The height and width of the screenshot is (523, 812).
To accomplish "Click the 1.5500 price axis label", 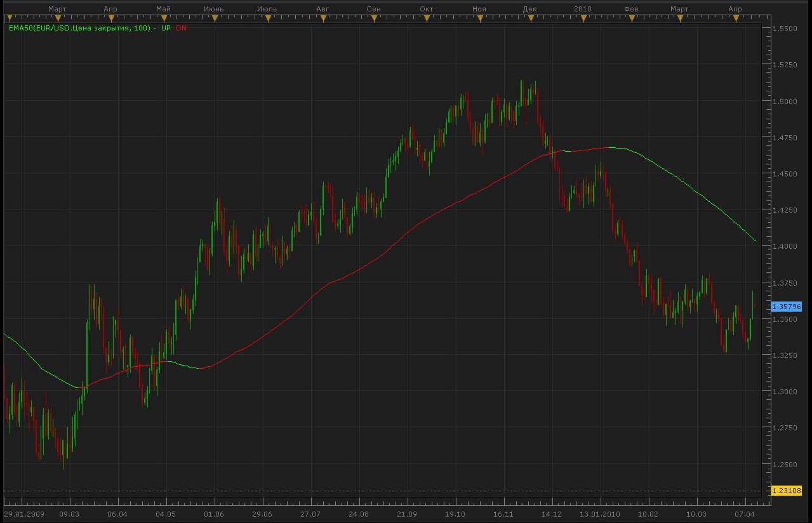I will tap(785, 29).
